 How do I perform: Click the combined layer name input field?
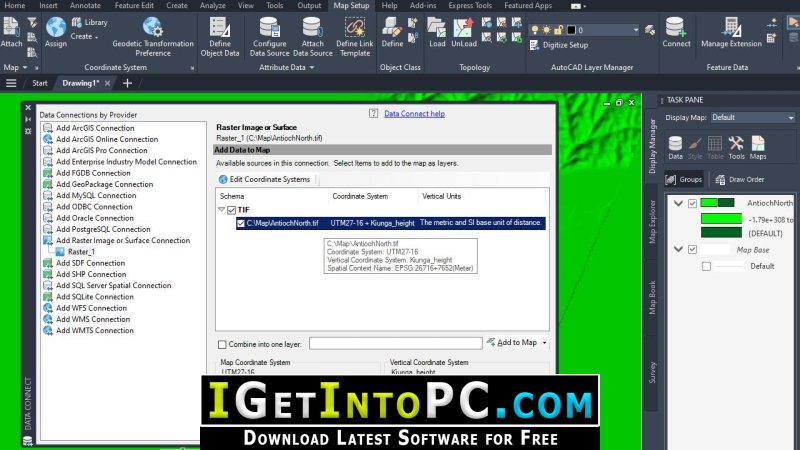point(395,343)
